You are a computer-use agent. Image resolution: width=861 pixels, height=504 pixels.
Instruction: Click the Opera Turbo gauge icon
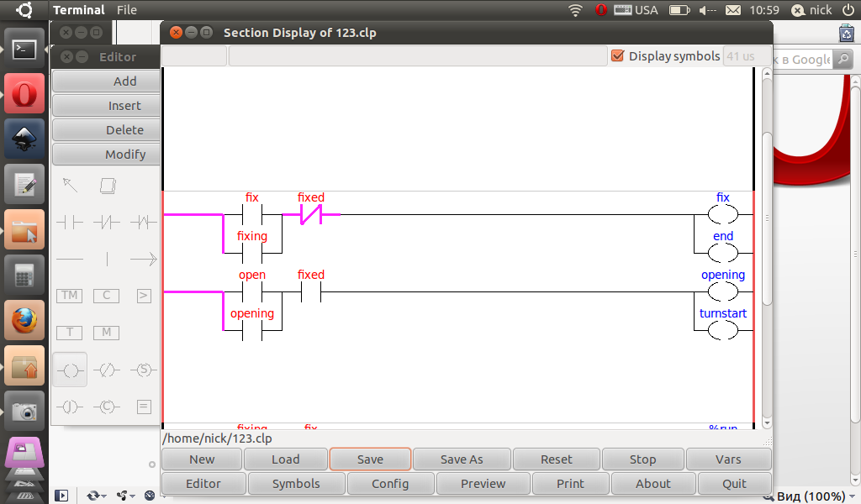click(150, 496)
